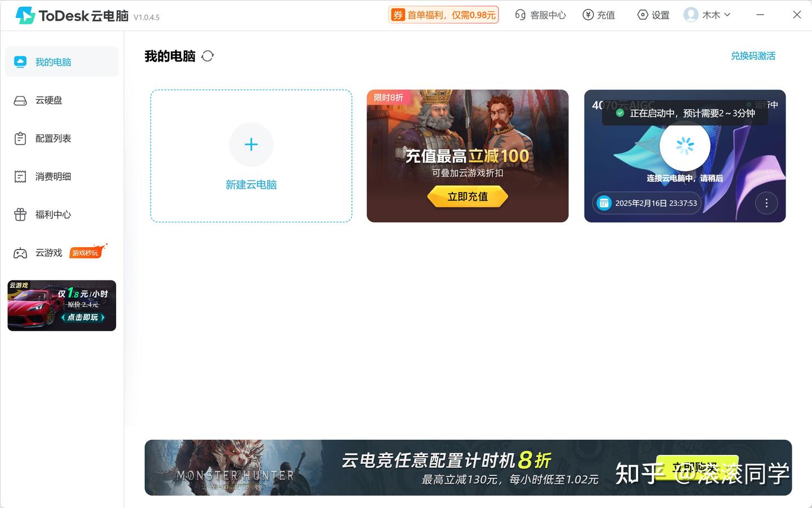812x508 pixels.
Task: Click the 2025年2月16日 timestamp chip
Action: click(x=646, y=203)
